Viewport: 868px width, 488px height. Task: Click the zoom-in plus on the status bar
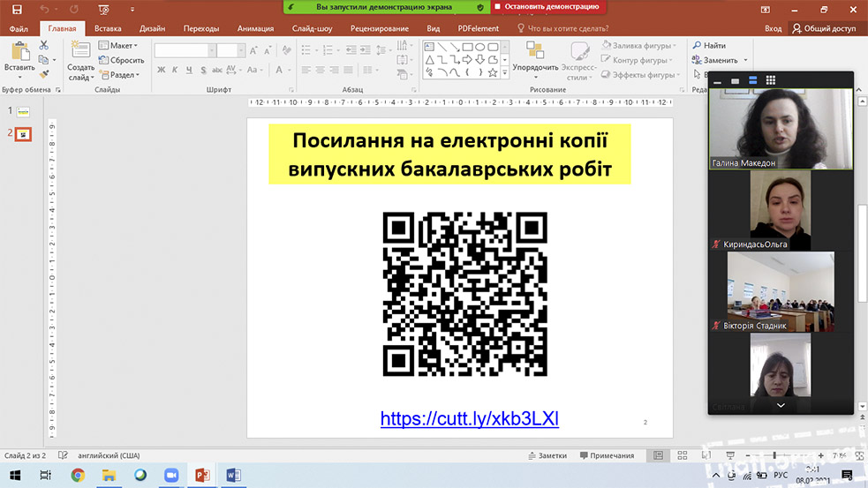click(821, 455)
